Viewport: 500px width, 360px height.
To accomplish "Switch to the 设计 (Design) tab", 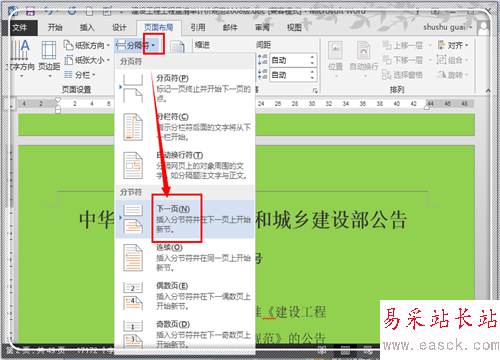I will [119, 28].
